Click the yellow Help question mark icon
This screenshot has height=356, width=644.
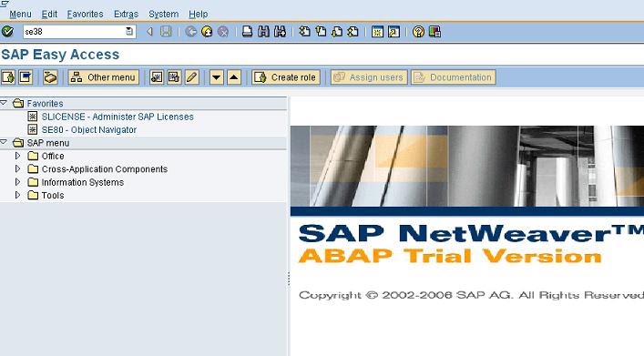(x=418, y=32)
